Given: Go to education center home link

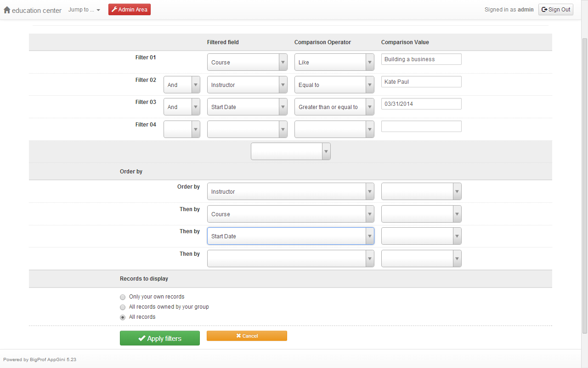Looking at the screenshot, I should pyautogui.click(x=36, y=10).
